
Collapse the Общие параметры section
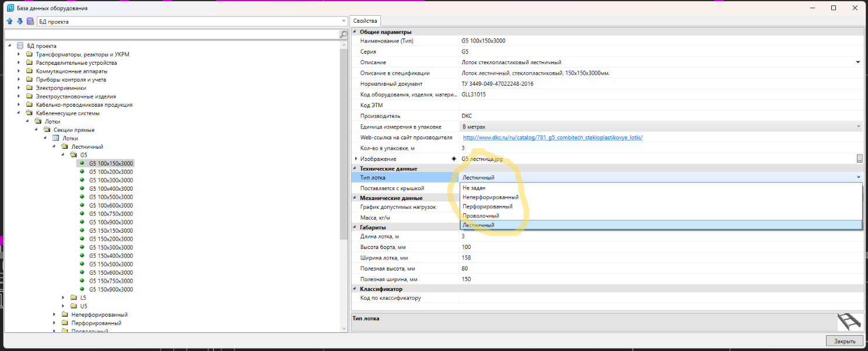355,31
